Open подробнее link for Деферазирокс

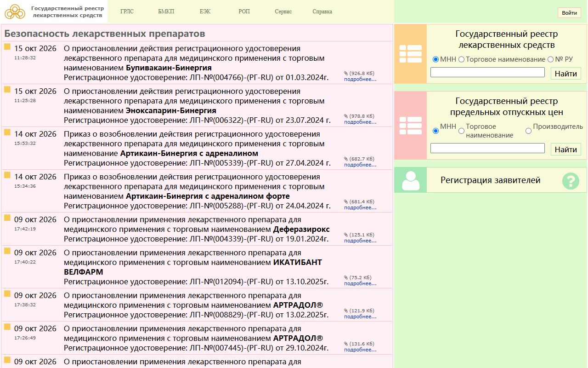tap(360, 241)
